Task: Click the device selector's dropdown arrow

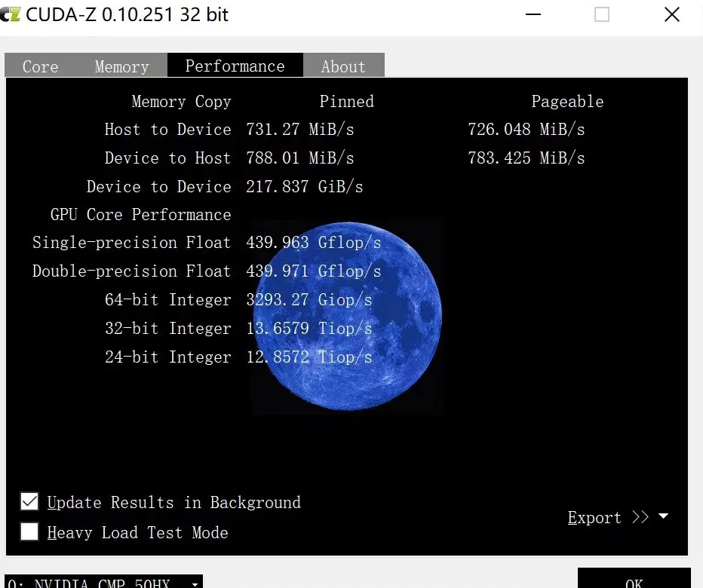Action: click(x=195, y=583)
